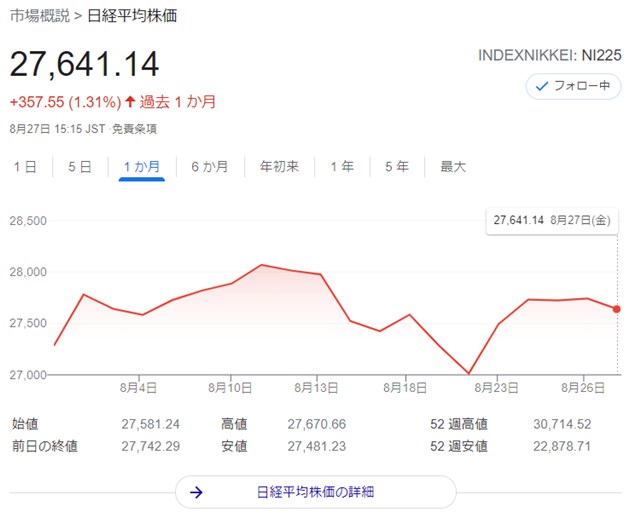Click the red up arrow icon beside change

[130, 101]
